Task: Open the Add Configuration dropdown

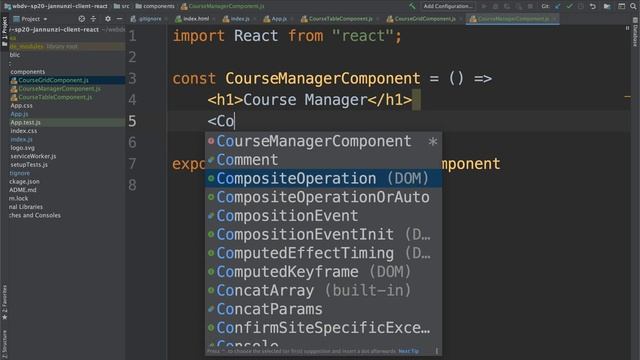Action: coord(448,6)
